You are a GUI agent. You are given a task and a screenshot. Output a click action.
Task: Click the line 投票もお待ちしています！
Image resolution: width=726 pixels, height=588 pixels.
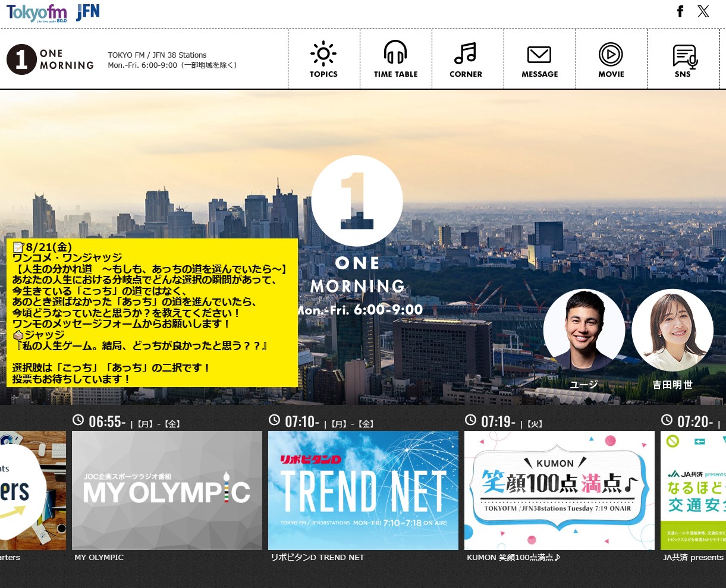coord(71,379)
